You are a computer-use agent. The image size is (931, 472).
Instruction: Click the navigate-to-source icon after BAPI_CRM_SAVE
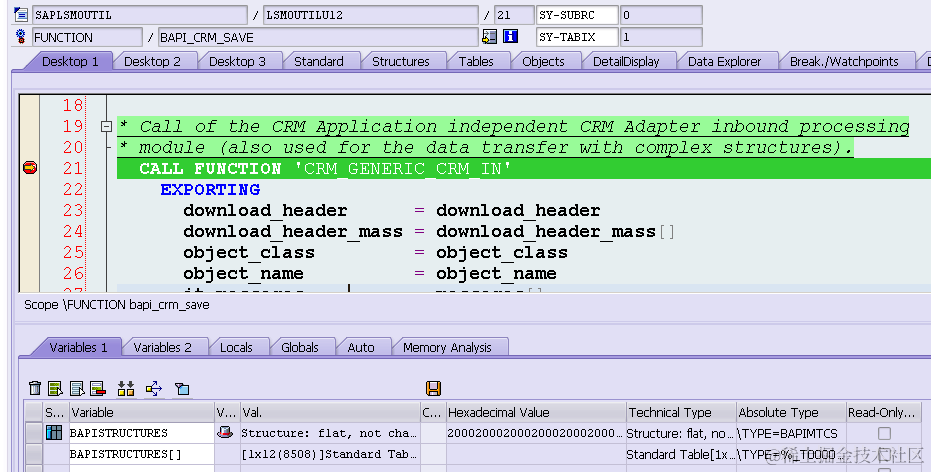[489, 37]
